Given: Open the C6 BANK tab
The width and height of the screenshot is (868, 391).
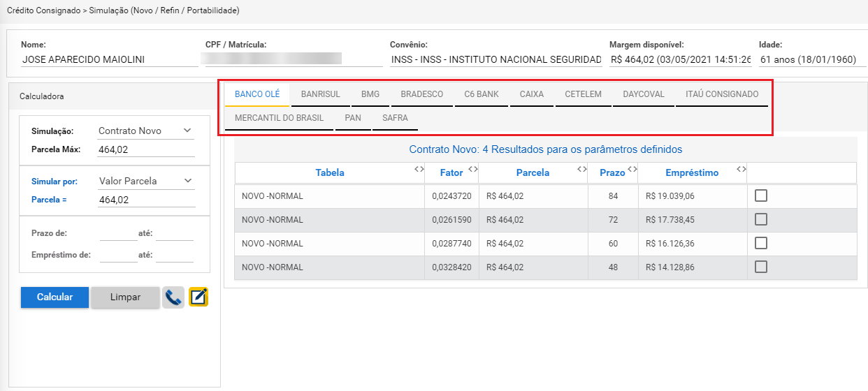Looking at the screenshot, I should 482,94.
